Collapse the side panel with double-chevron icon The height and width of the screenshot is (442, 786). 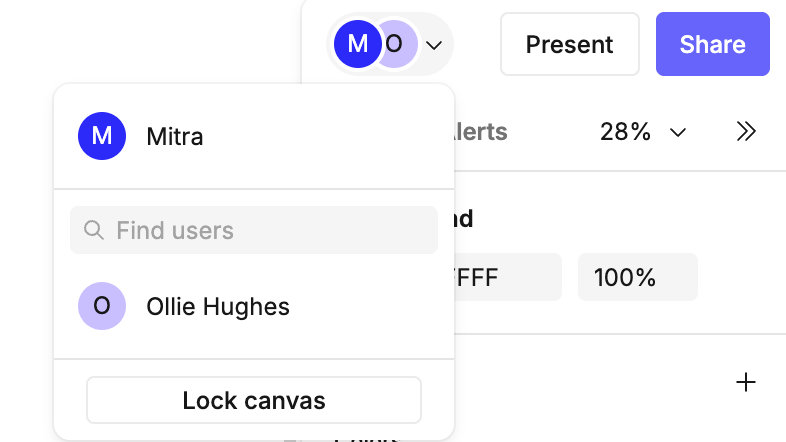pyautogui.click(x=745, y=131)
